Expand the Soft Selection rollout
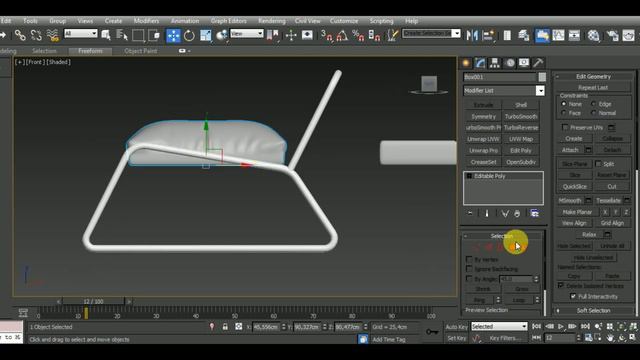This screenshot has height=360, width=640. 593,311
